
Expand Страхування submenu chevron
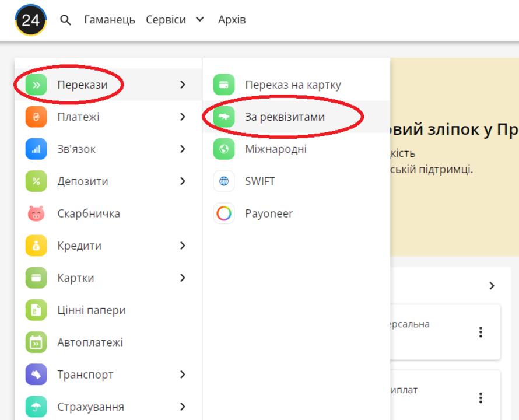coord(183,407)
